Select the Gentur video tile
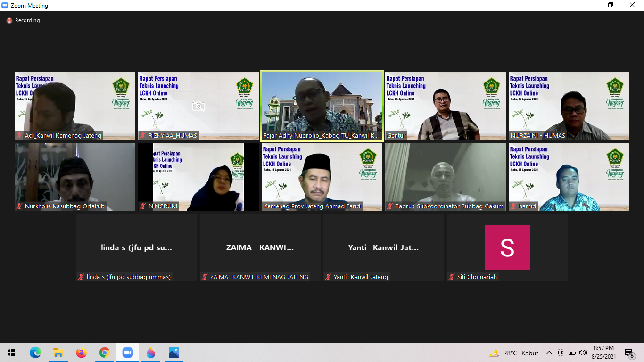 click(x=446, y=106)
